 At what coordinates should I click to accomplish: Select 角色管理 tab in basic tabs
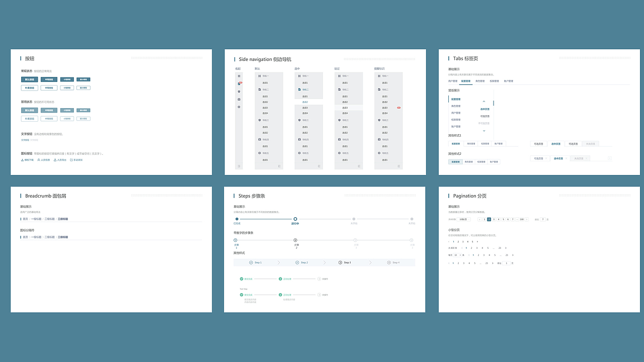pos(480,81)
